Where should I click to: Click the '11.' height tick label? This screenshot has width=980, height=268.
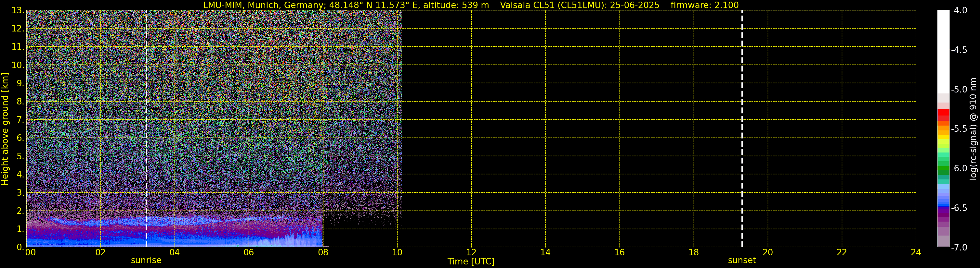click(18, 47)
